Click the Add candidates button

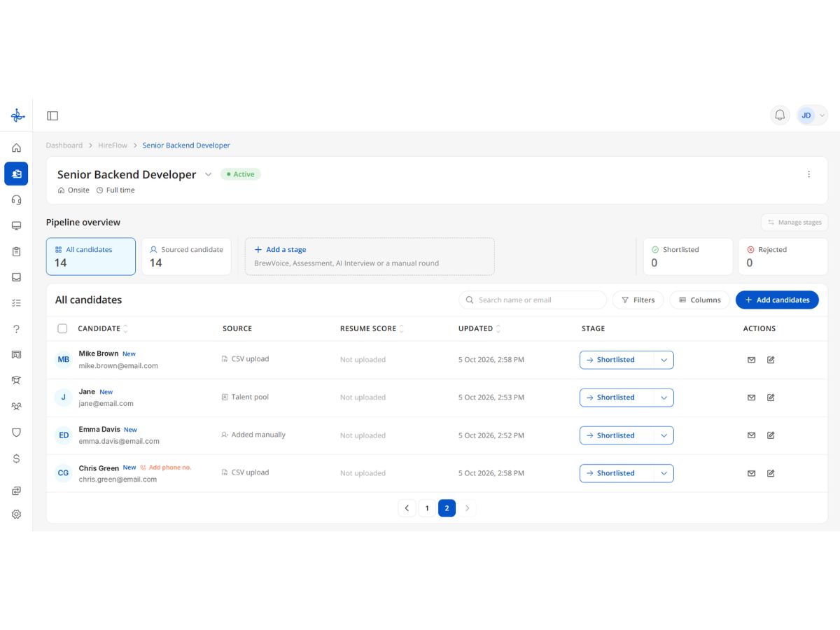tap(777, 300)
